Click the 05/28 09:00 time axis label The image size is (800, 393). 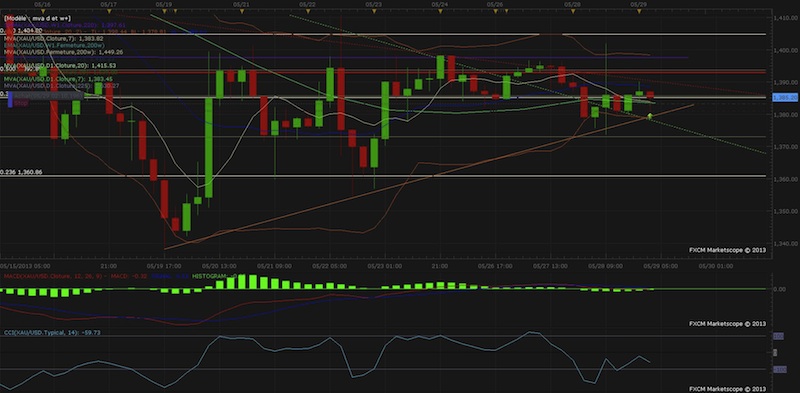pyautogui.click(x=605, y=266)
